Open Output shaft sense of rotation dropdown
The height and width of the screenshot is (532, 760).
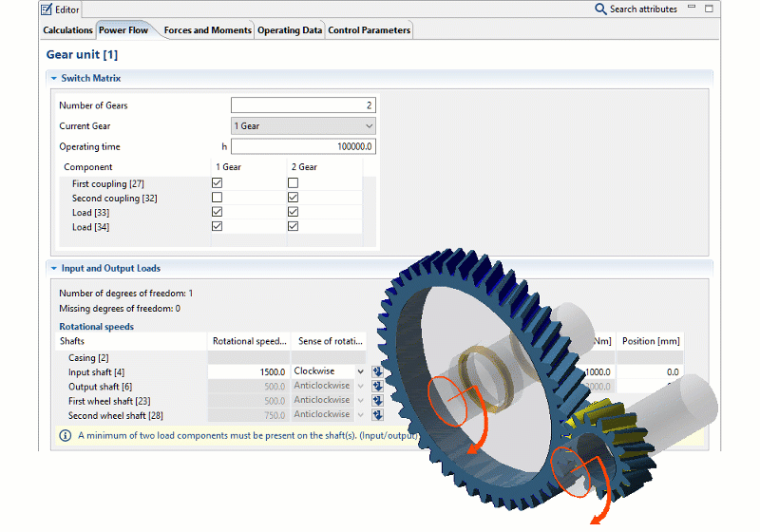tap(360, 386)
